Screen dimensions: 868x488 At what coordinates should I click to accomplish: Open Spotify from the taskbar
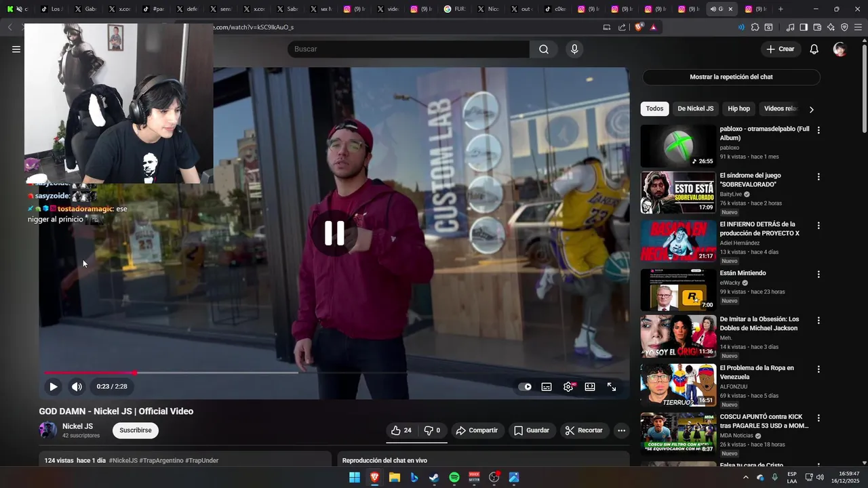point(454,477)
